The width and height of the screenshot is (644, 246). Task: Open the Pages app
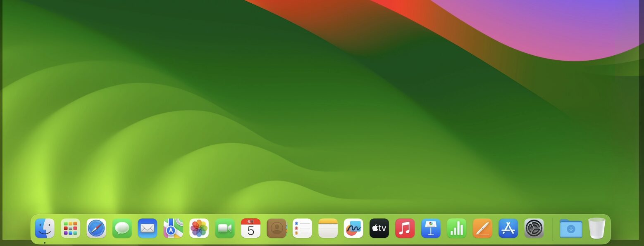(482, 228)
